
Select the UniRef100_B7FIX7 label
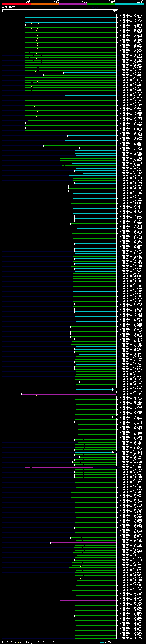pyautogui.click(x=131, y=98)
